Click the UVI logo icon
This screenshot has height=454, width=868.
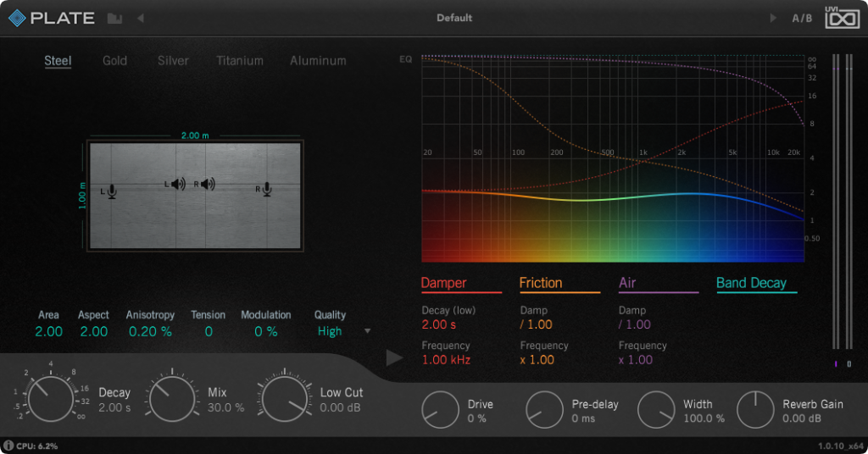842,17
